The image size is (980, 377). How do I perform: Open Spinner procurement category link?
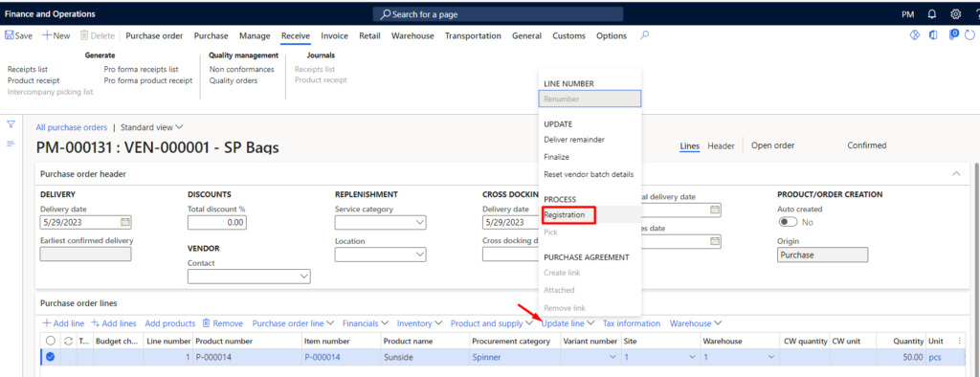click(486, 357)
